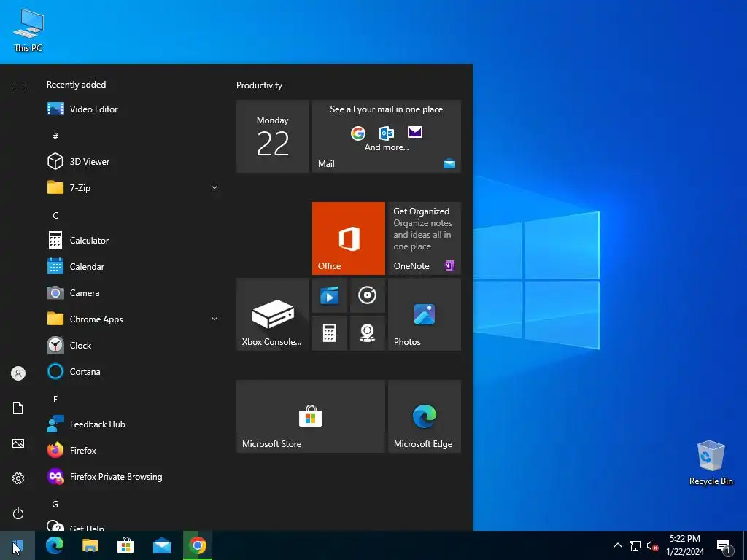Open the OneNote Get Organized tile
Screen dimensions: 747x560
[x=425, y=238]
